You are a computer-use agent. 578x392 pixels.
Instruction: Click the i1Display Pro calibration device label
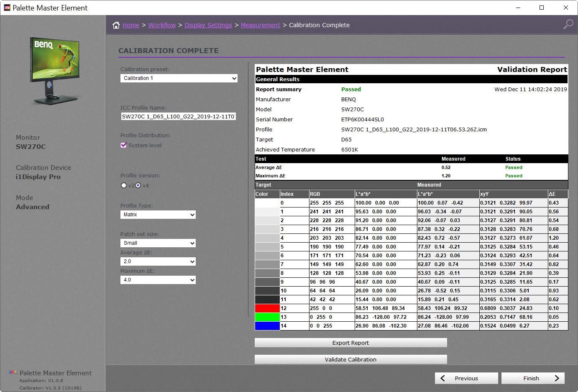(x=38, y=177)
